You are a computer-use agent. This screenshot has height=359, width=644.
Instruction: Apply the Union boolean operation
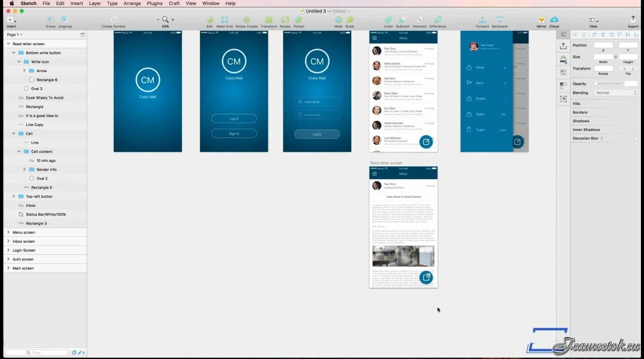coord(388,19)
